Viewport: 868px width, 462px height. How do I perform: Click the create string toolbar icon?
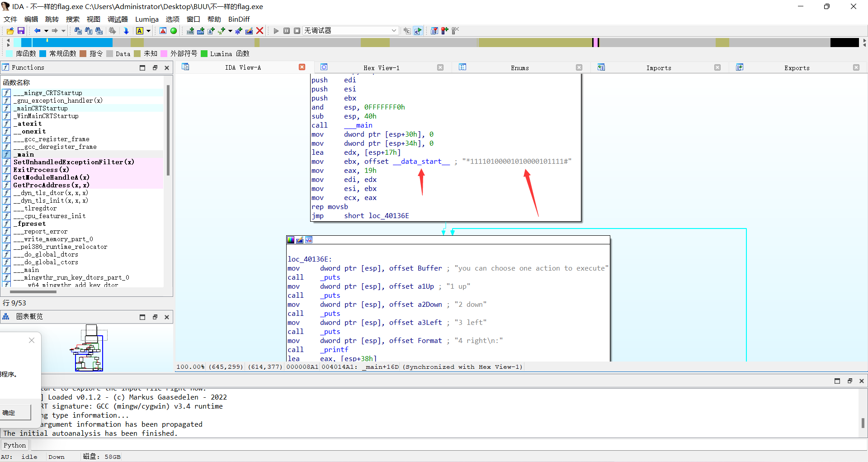point(211,31)
